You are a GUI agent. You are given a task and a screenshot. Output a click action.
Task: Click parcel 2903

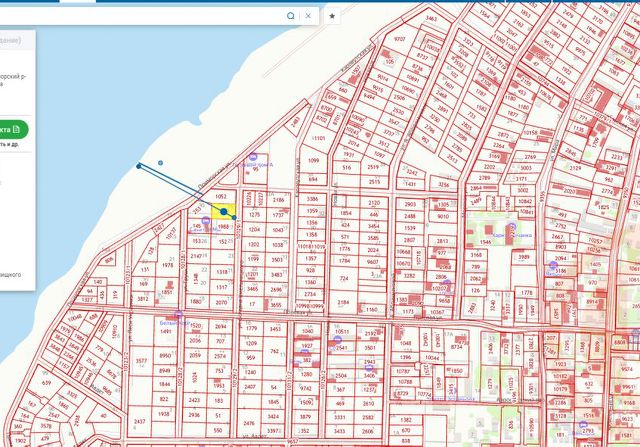(410, 204)
